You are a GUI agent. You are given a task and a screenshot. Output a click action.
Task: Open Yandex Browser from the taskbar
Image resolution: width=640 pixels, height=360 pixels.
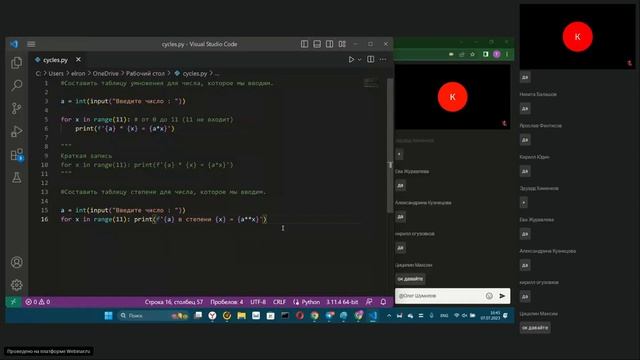pyautogui.click(x=212, y=316)
